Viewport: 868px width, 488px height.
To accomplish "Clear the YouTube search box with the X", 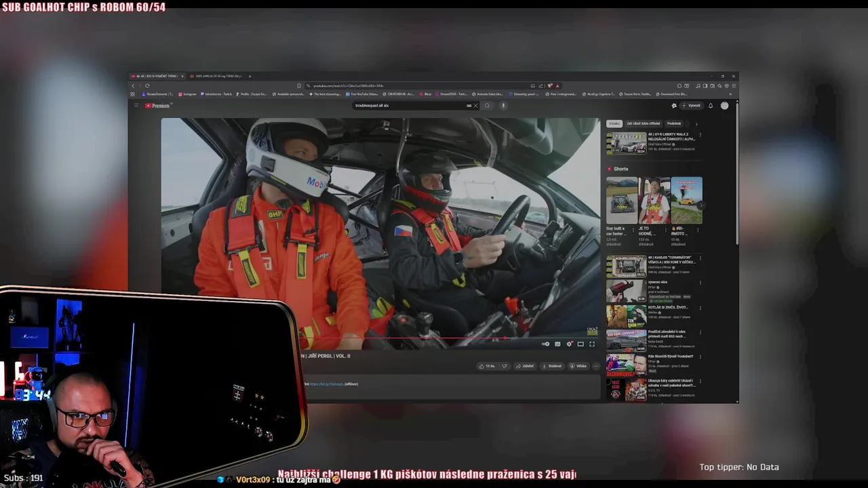I will point(475,106).
